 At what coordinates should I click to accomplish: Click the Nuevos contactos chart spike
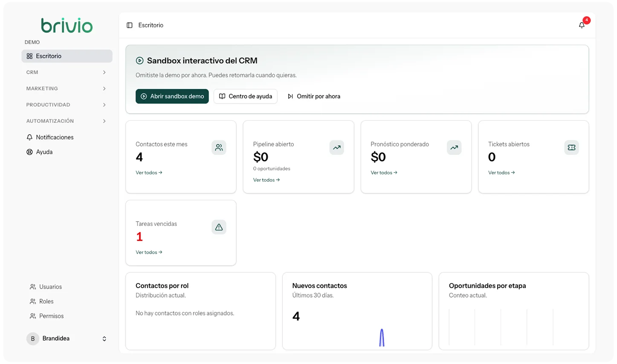pos(382,338)
